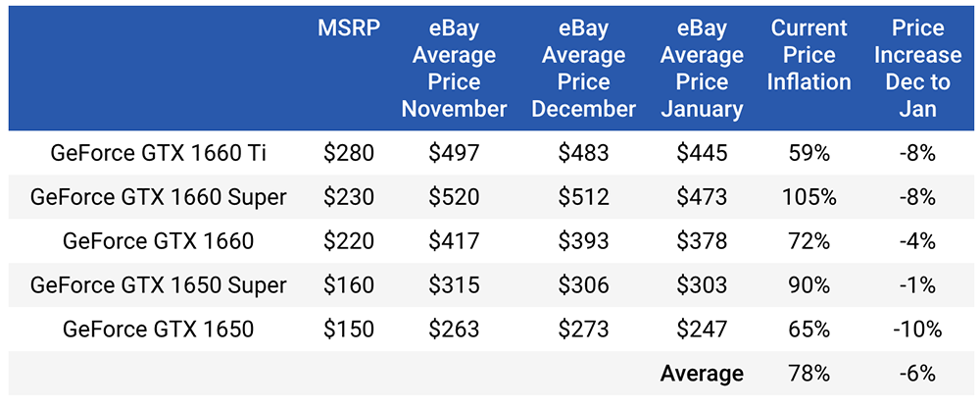Click the eBay Average Price December header

click(x=583, y=69)
